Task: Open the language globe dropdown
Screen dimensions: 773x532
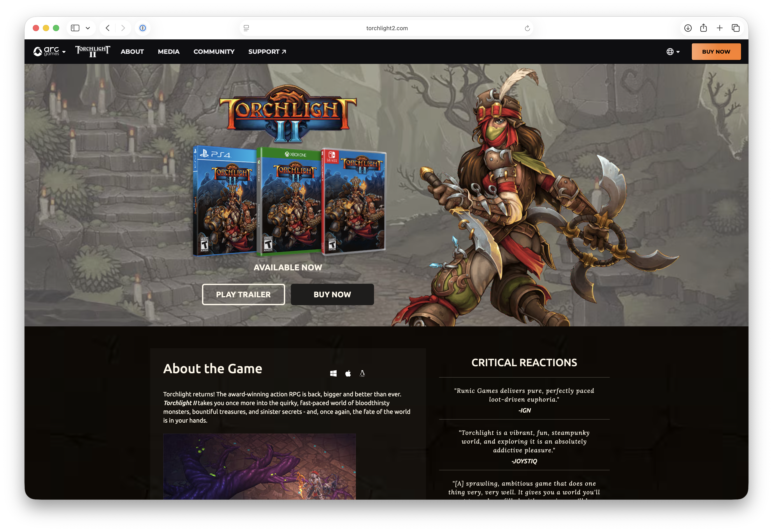Action: coord(673,52)
